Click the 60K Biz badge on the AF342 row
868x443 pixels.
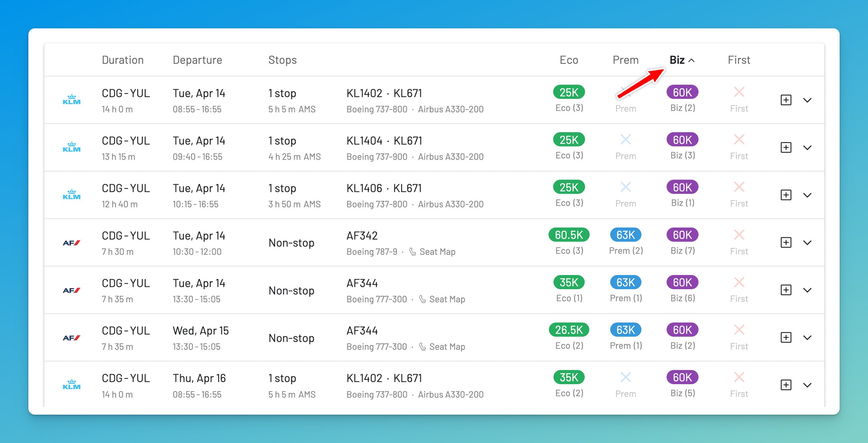pyautogui.click(x=681, y=234)
